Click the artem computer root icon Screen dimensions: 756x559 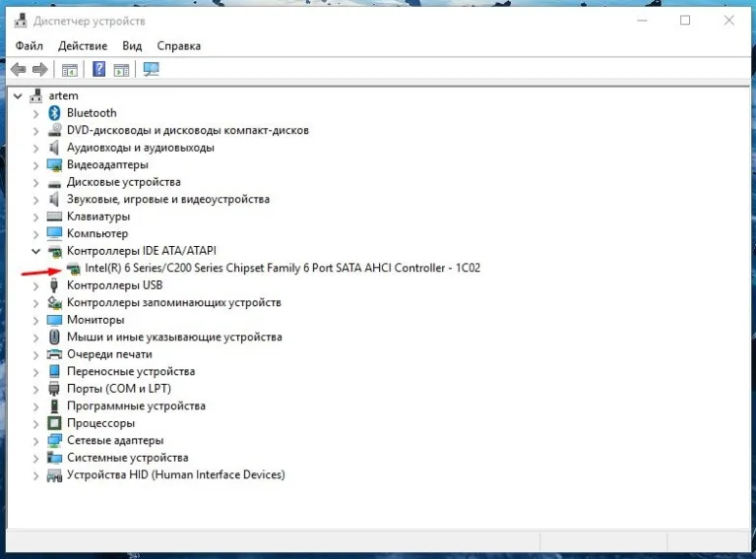(35, 95)
